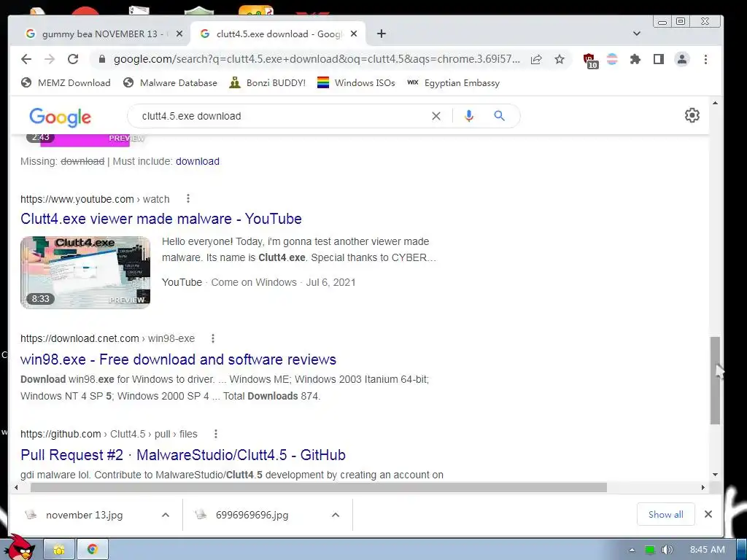Switch to Chrome in the taskbar
The image size is (747, 560).
coord(93,550)
